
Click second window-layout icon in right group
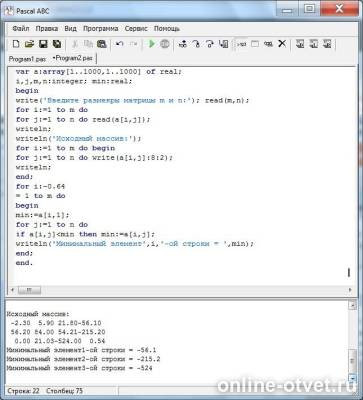314,44
